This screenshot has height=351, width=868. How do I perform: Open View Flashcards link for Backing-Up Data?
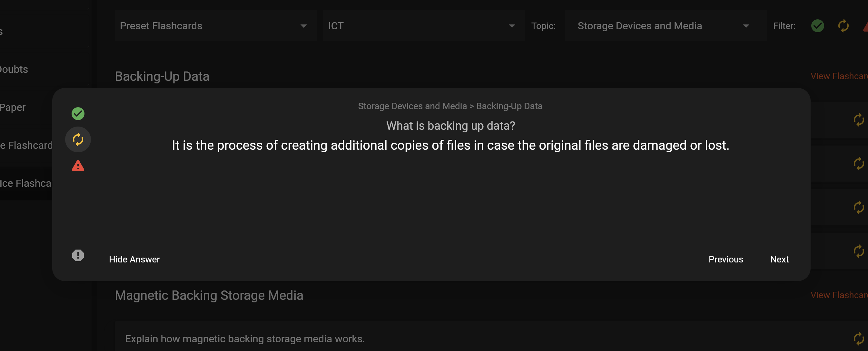click(836, 76)
